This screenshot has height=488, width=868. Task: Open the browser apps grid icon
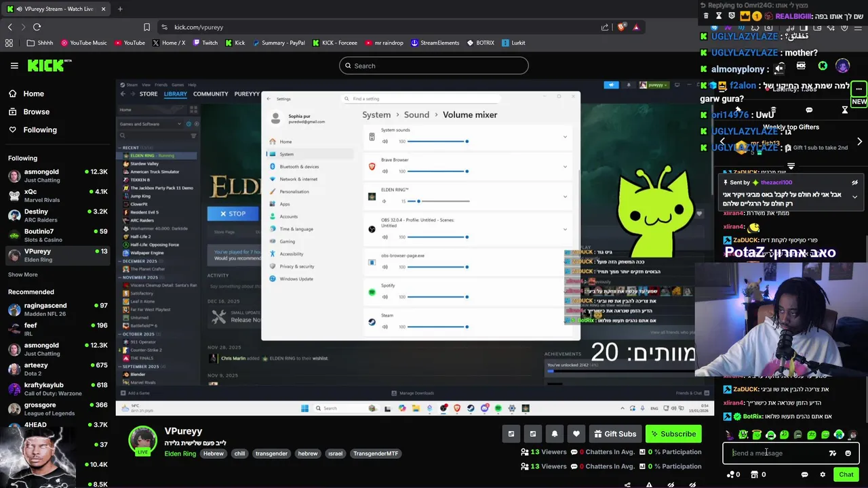click(9, 43)
